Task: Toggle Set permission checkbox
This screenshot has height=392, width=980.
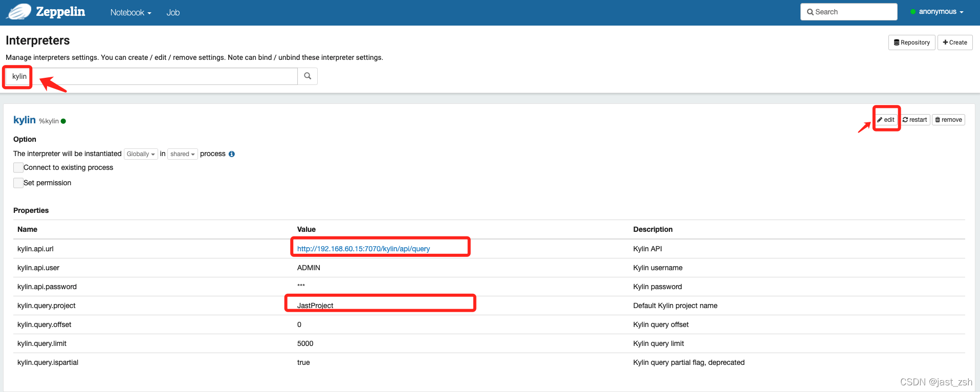Action: [x=18, y=183]
